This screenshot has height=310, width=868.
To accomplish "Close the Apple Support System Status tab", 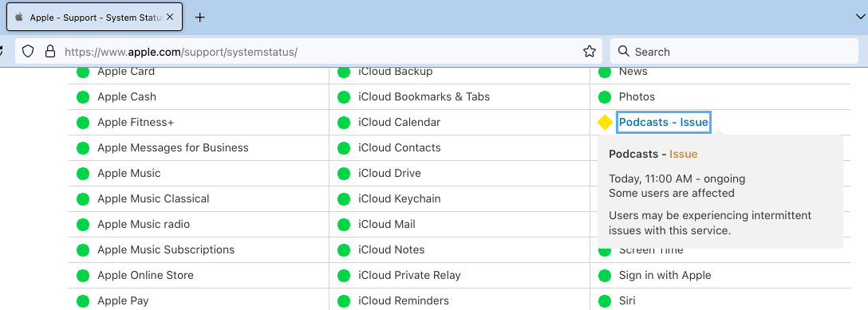I will pyautogui.click(x=170, y=17).
